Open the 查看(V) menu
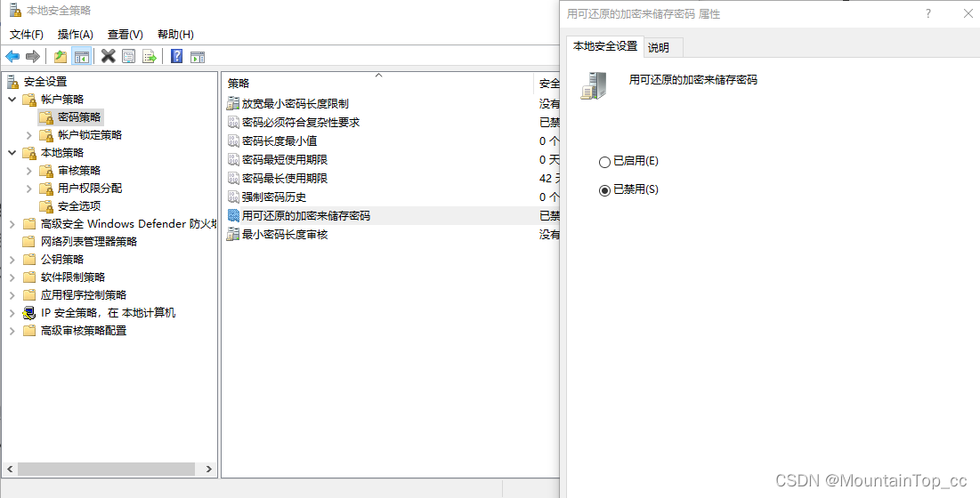The image size is (980, 498). [125, 35]
